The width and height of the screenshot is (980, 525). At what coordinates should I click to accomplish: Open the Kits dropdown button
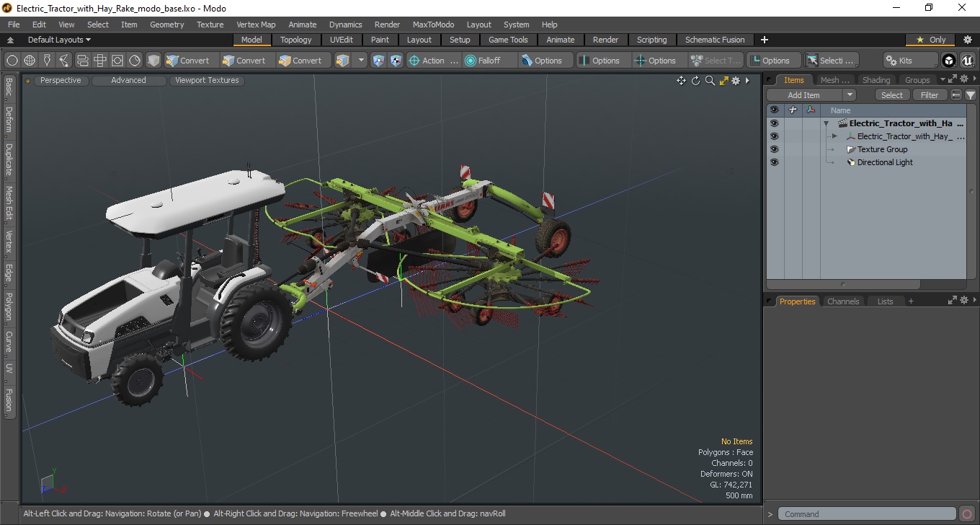coord(910,61)
